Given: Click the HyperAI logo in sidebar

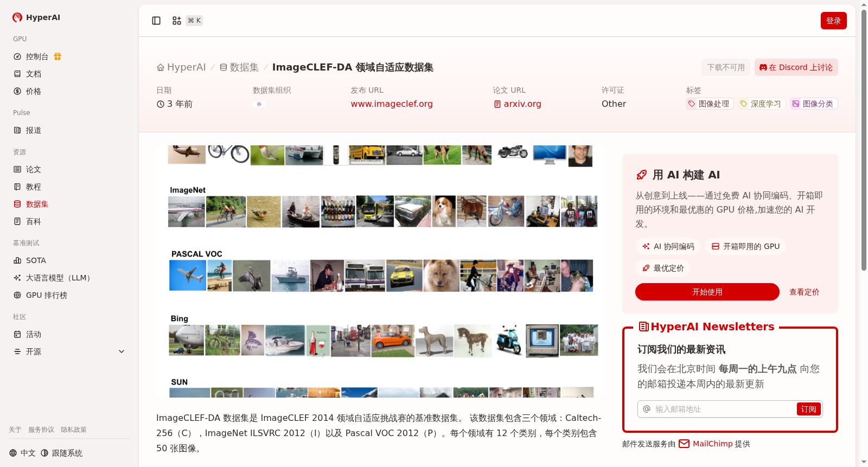Looking at the screenshot, I should pyautogui.click(x=36, y=17).
